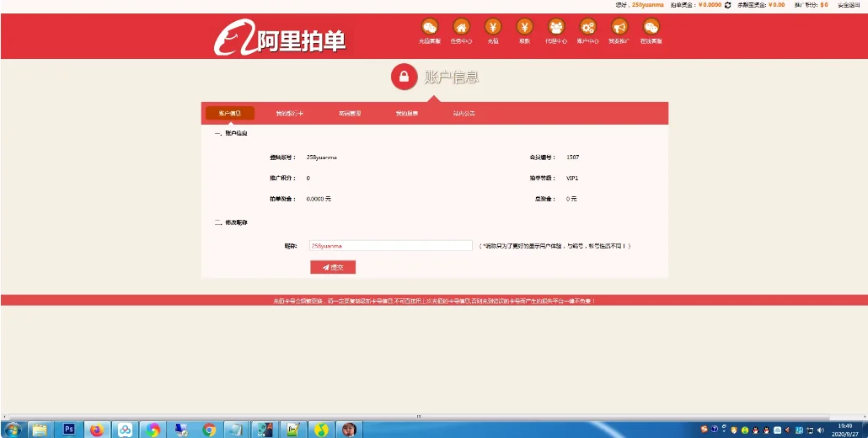Click the 充值客服 WeChat icon
The height and width of the screenshot is (438, 868).
pos(429,28)
